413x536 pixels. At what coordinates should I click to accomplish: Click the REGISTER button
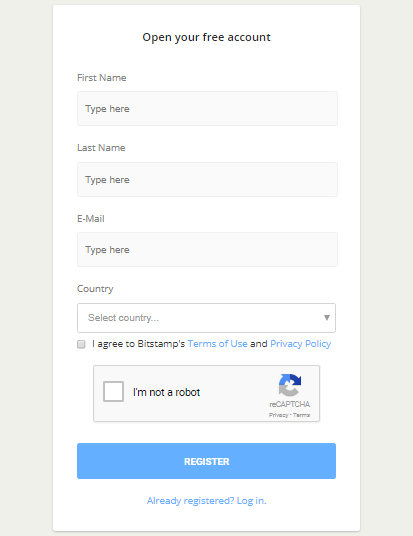coord(206,461)
